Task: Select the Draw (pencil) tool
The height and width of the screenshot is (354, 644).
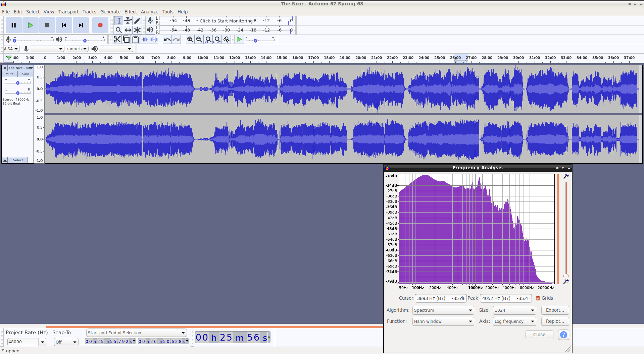Action: coord(137,21)
